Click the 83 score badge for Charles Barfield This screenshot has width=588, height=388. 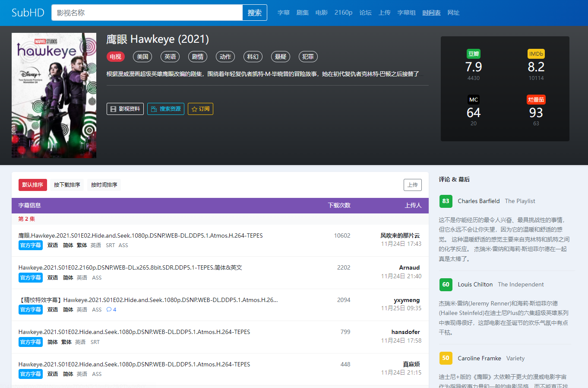tap(446, 201)
